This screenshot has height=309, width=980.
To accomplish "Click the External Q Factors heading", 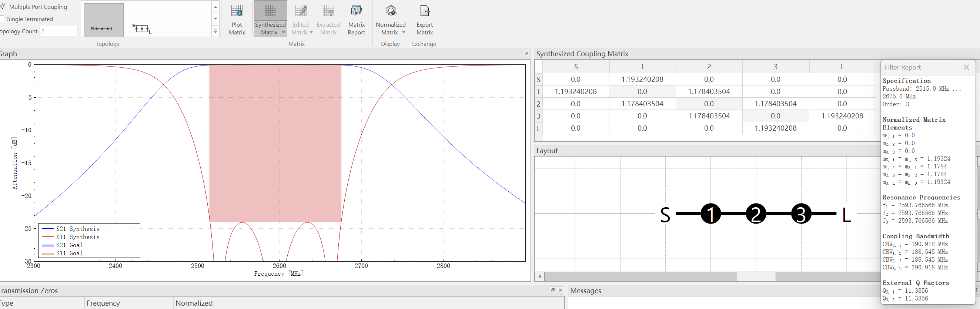I will pyautogui.click(x=915, y=283).
